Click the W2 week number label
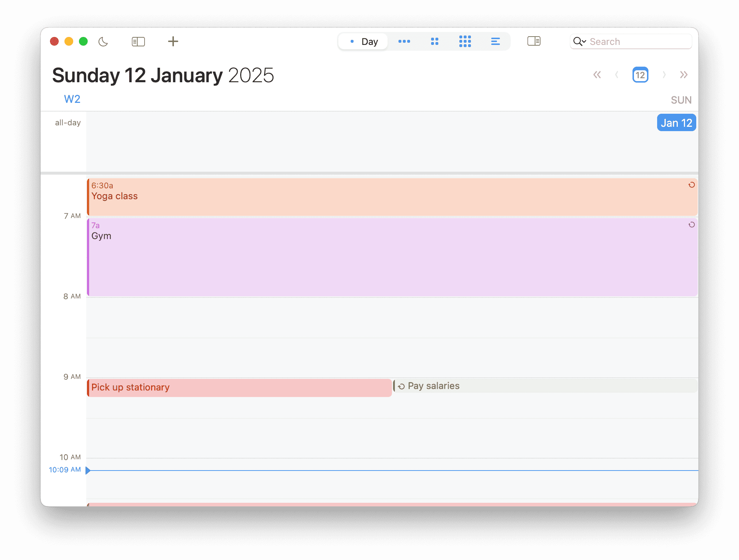739x560 pixels. [72, 99]
